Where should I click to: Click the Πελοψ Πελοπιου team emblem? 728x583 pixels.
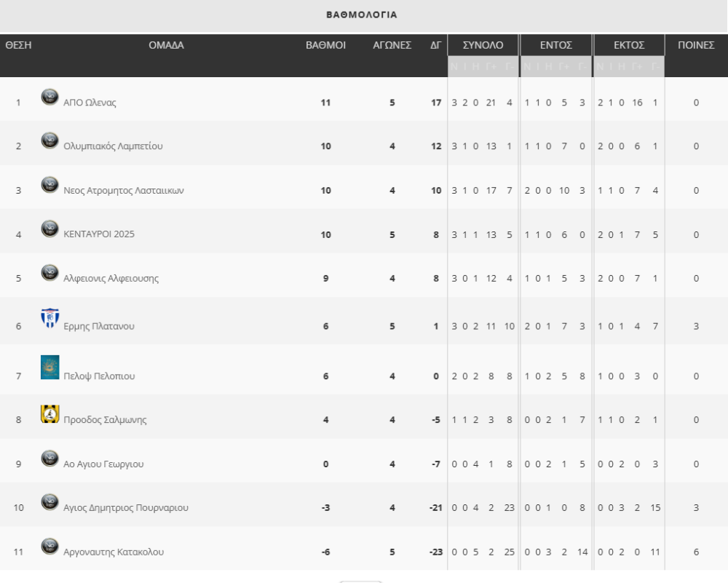49,370
